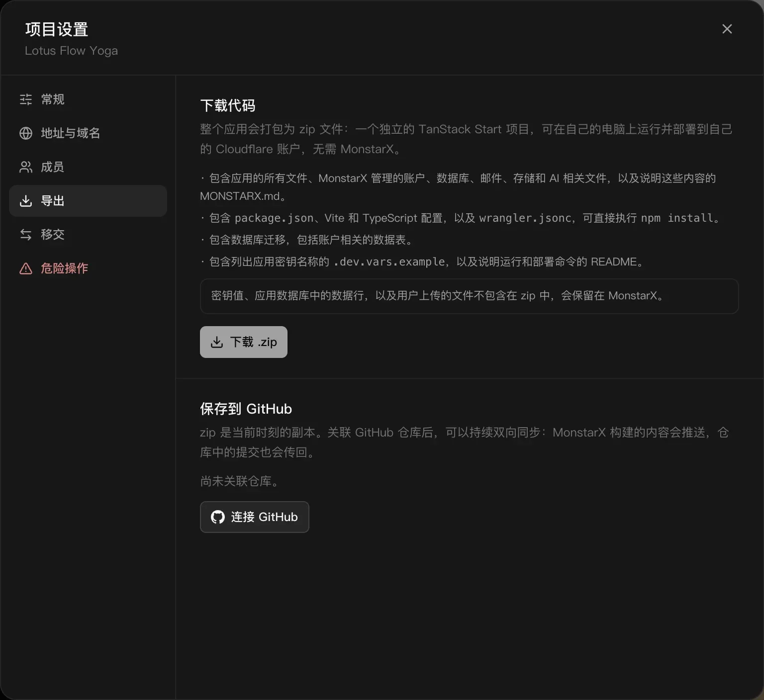Close the 项目设置 dialog
This screenshot has height=700, width=764.
727,29
